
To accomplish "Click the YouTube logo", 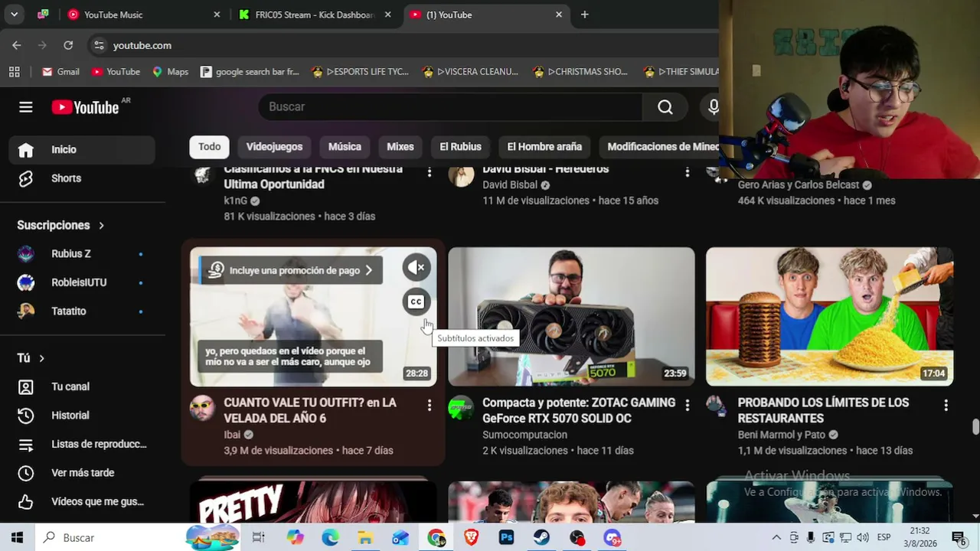I will (x=86, y=107).
